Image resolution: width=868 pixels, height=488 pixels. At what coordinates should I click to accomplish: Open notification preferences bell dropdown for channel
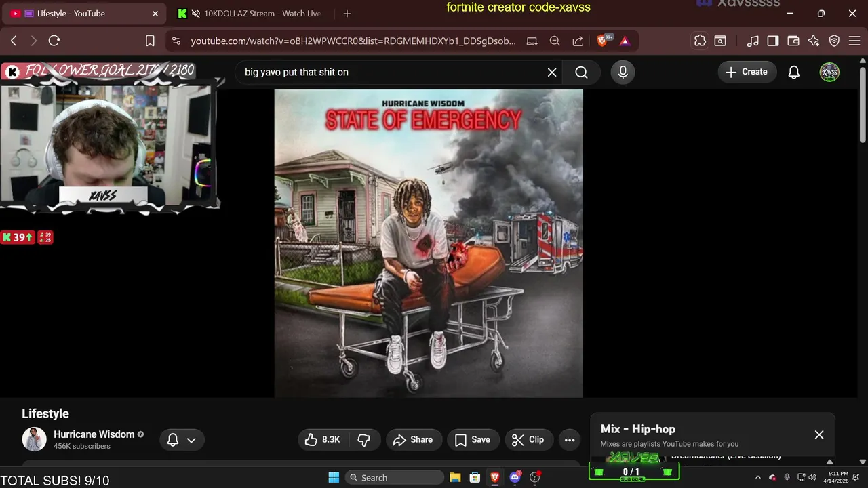click(x=181, y=440)
